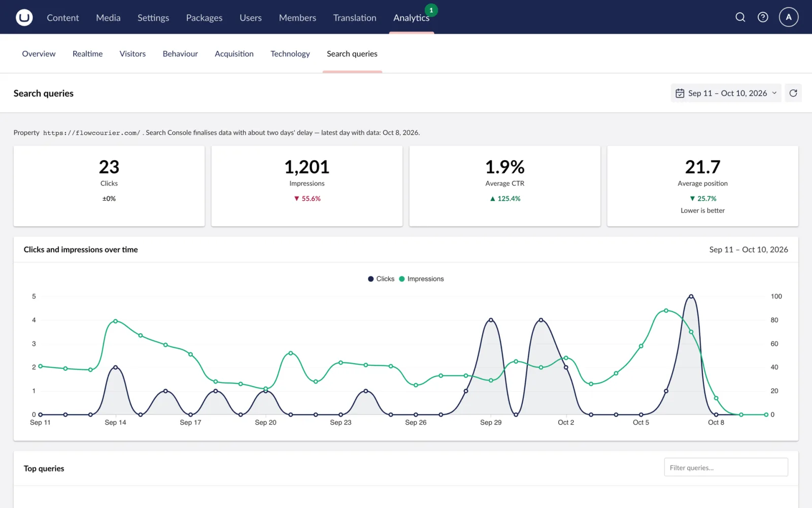
Task: Click the ▲ 125.4% CTR change value
Action: [505, 199]
